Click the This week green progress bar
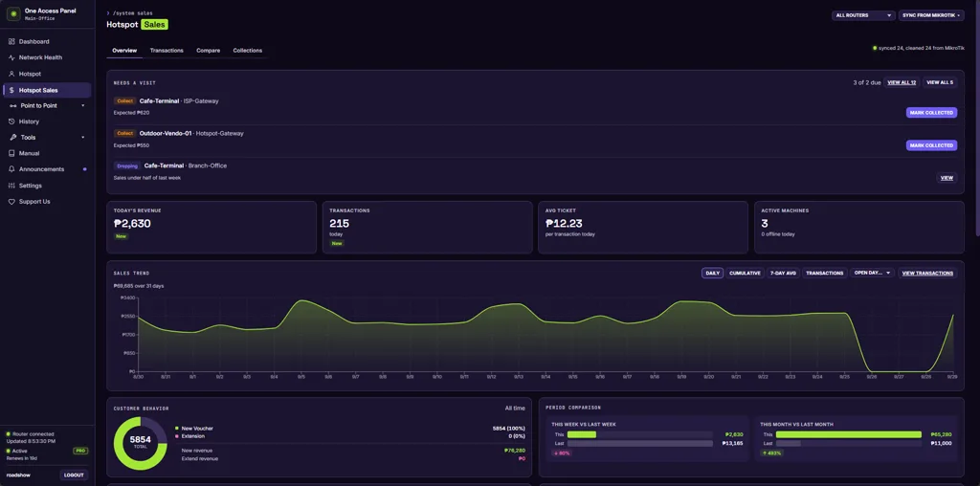Viewport: 980px width, 486px height. click(582, 434)
